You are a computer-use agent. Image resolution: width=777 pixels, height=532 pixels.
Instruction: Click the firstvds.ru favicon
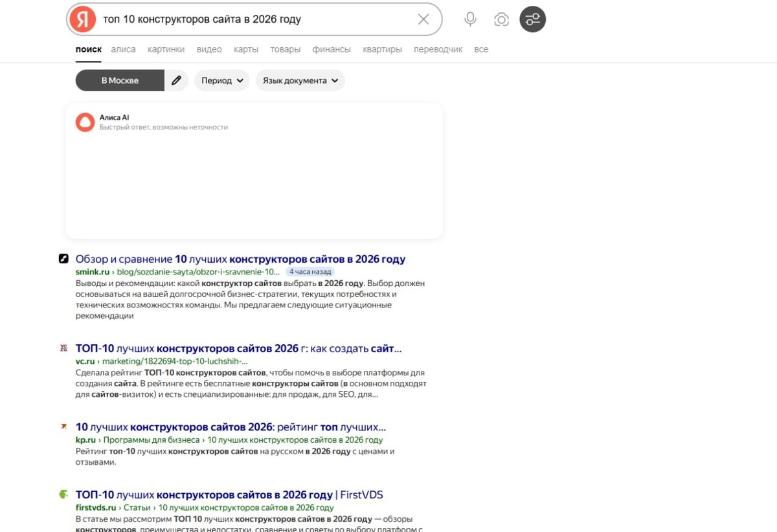63,494
